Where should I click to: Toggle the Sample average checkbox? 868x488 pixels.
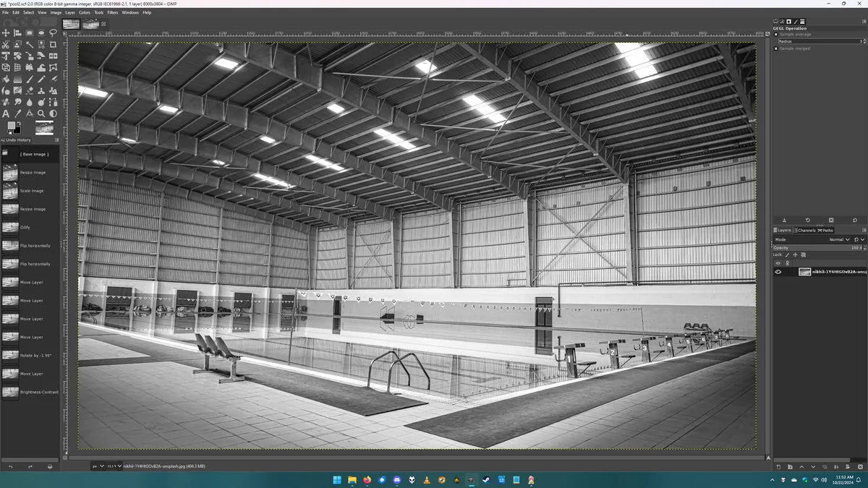coord(776,34)
